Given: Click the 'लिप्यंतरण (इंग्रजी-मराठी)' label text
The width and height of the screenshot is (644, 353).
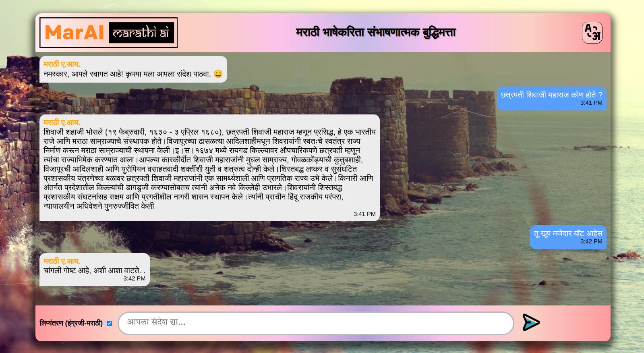Looking at the screenshot, I should [71, 323].
